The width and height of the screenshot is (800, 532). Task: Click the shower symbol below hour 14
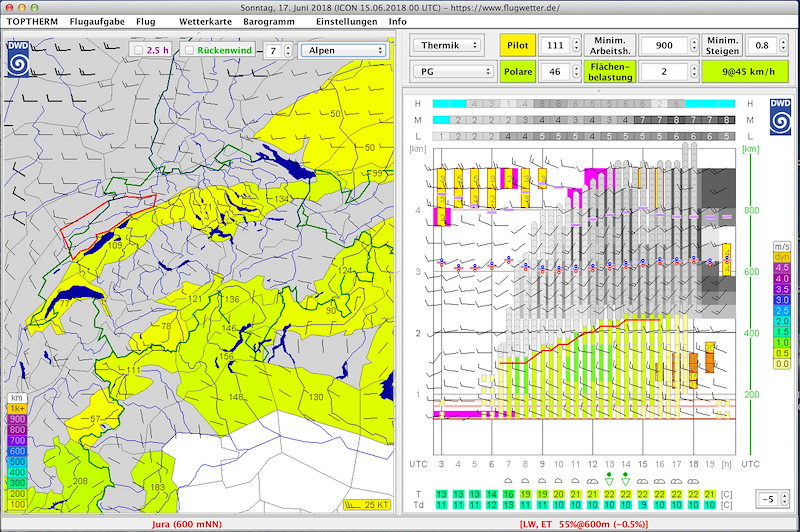(626, 479)
